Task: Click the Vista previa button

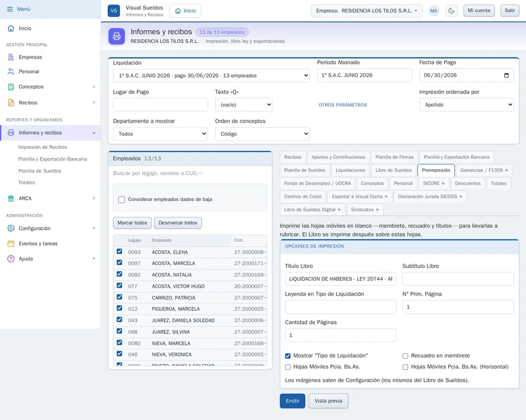Action: (x=328, y=401)
